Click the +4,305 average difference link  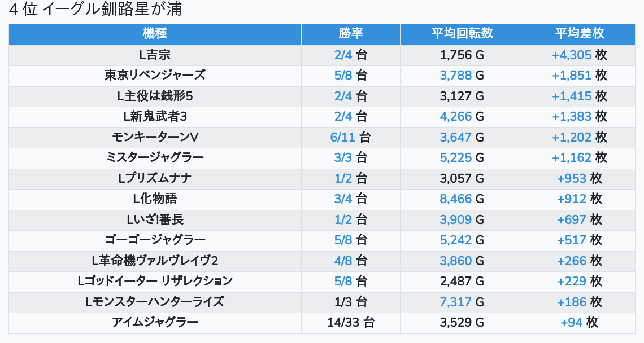click(571, 55)
